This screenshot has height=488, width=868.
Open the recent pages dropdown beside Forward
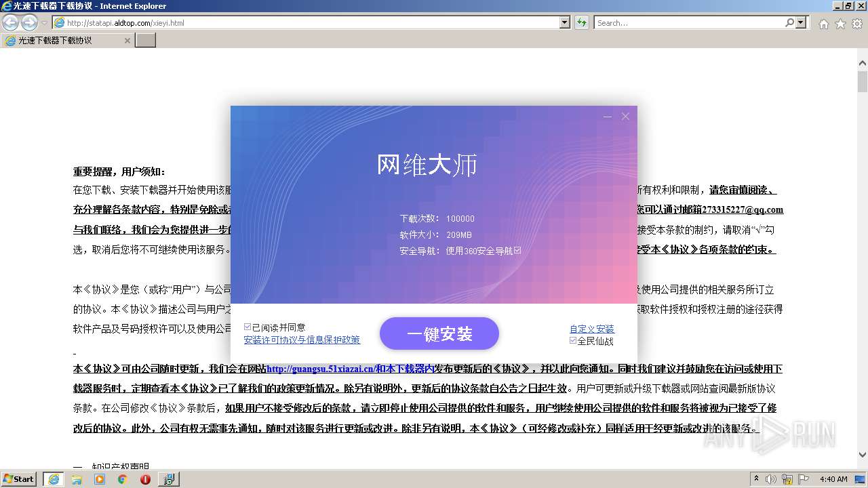(44, 23)
